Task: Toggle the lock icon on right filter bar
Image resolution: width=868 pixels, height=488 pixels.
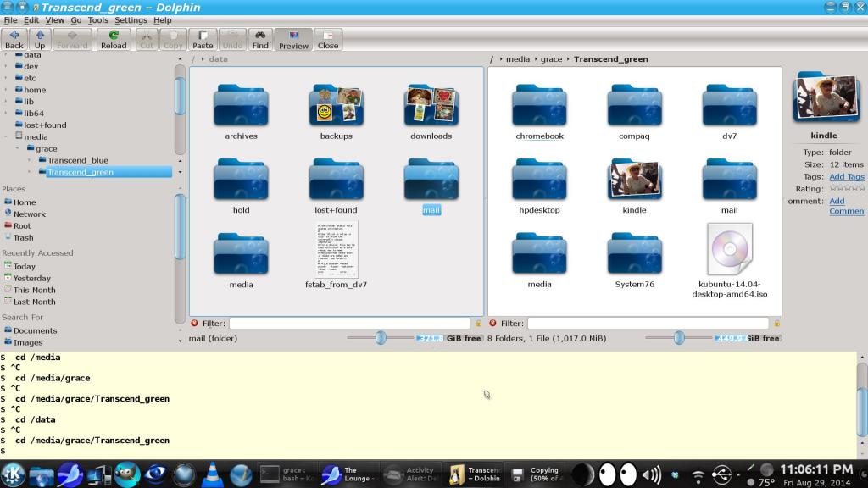Action: click(x=776, y=323)
